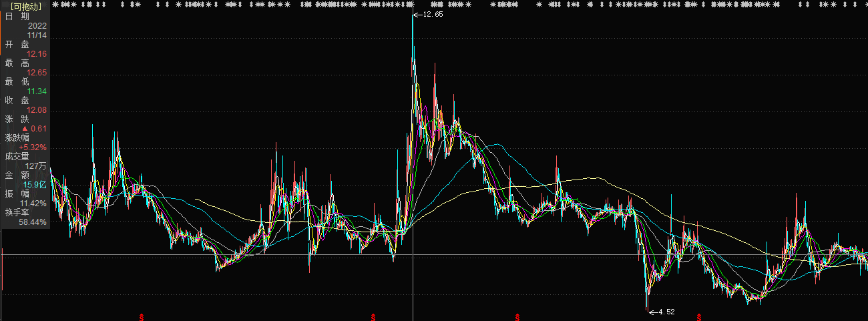Select the red bottom marker nearest the crosshair line
Viewport: 868px width, 321px height.
[373, 316]
